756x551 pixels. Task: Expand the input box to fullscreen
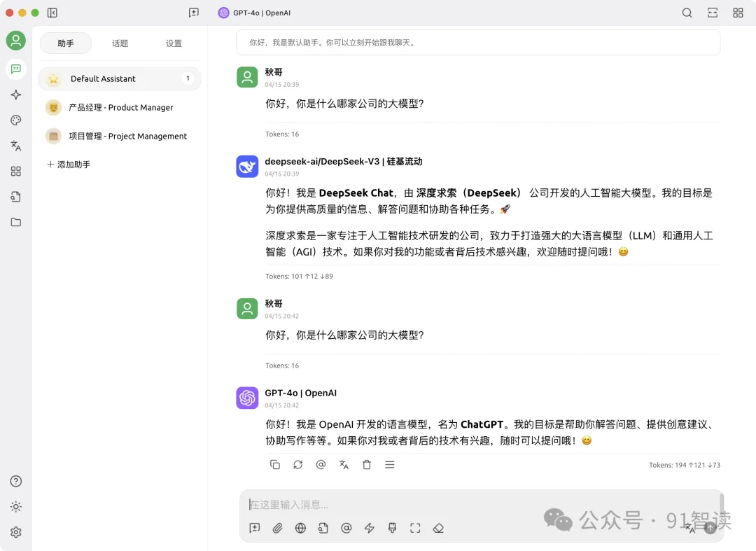tap(415, 528)
